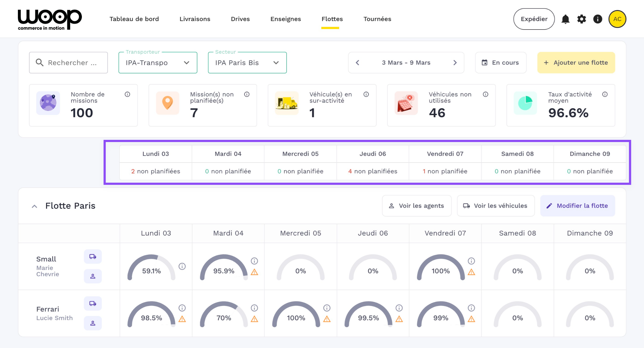644x348 pixels.
Task: Click the Modifier la flotte button
Action: [578, 206]
